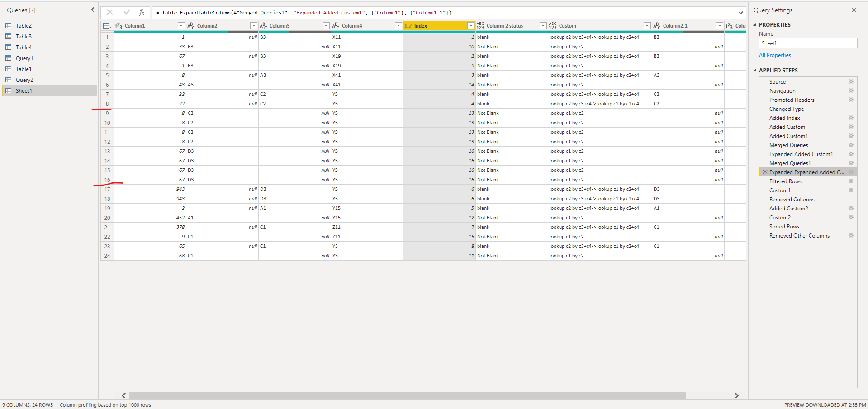This screenshot has width=868, height=409.
Task: Click the Index column type icon
Action: (408, 26)
